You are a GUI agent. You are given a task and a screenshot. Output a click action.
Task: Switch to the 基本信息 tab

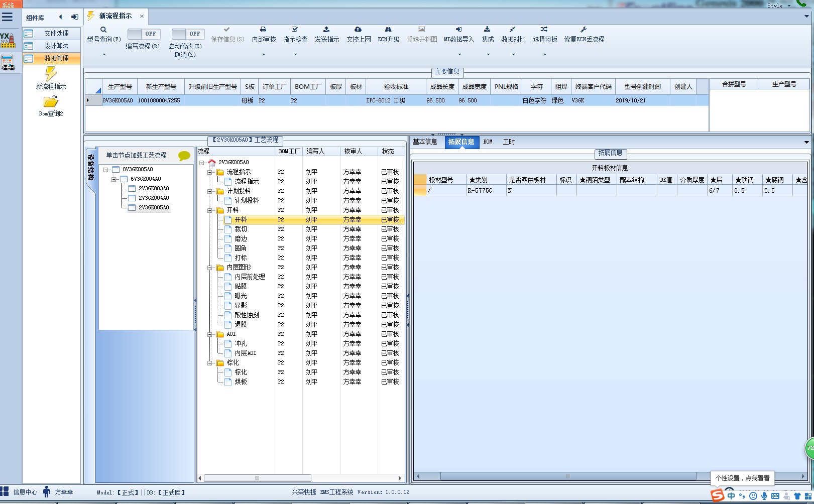(425, 142)
